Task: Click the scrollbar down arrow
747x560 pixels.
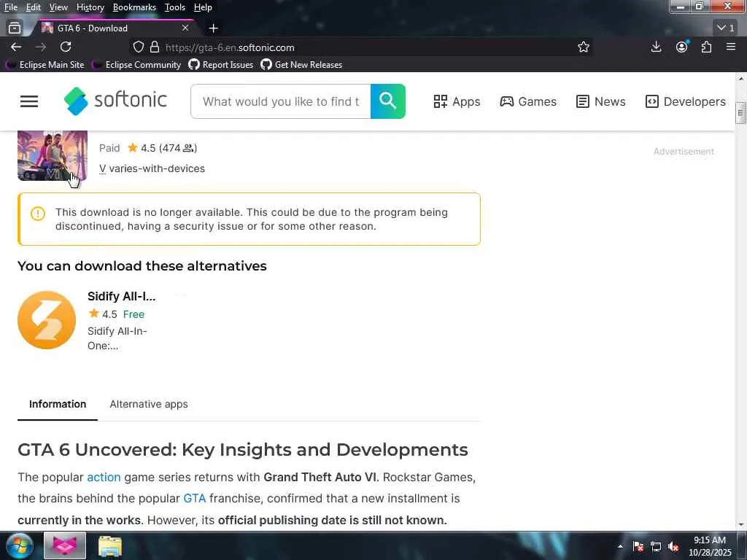Action: [x=741, y=525]
